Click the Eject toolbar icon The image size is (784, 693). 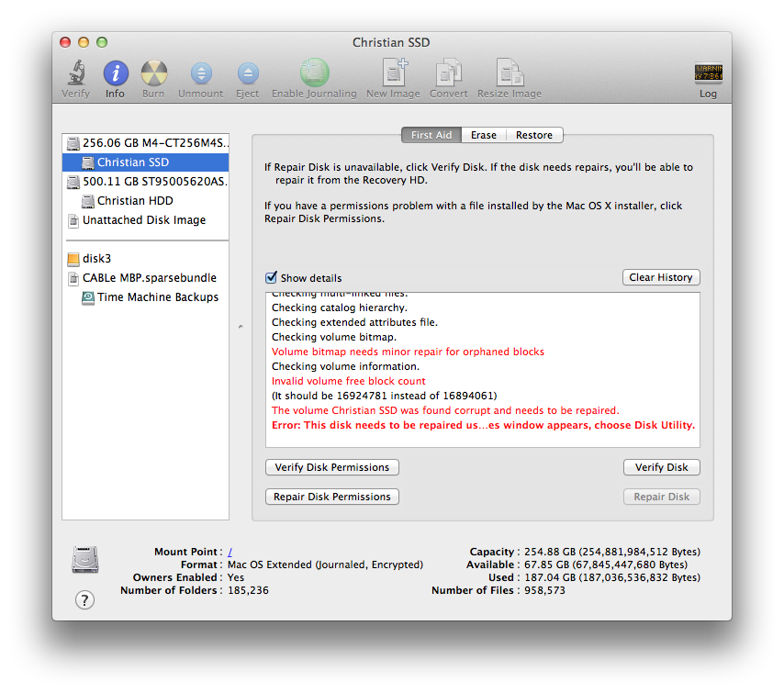(248, 73)
